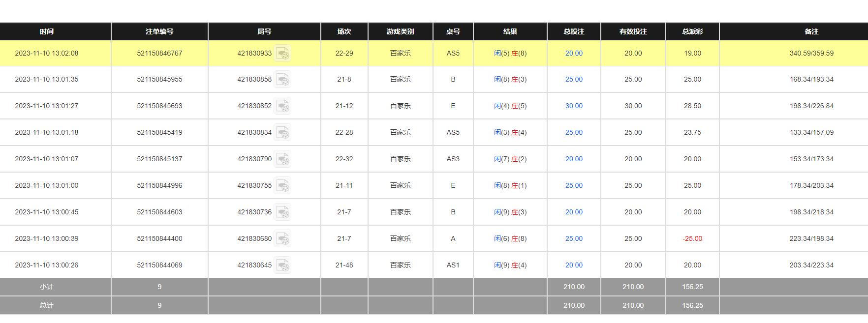Viewport: 868px width, 323px height.
Task: Open replay icon beside round 421830755
Action: pos(282,186)
